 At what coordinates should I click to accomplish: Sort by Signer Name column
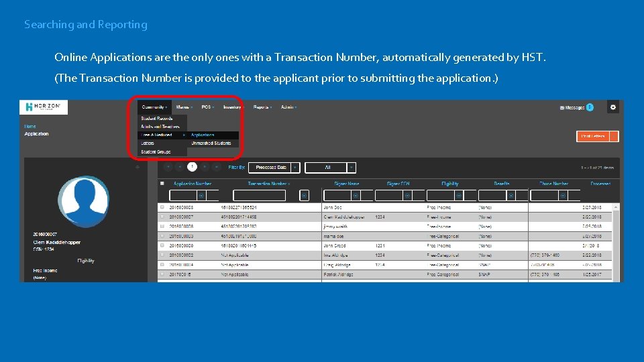coord(347,184)
